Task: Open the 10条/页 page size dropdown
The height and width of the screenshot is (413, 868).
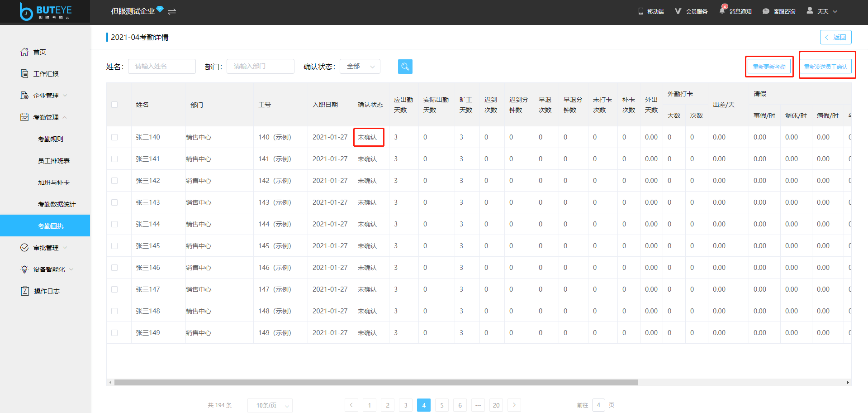Action: (x=270, y=405)
